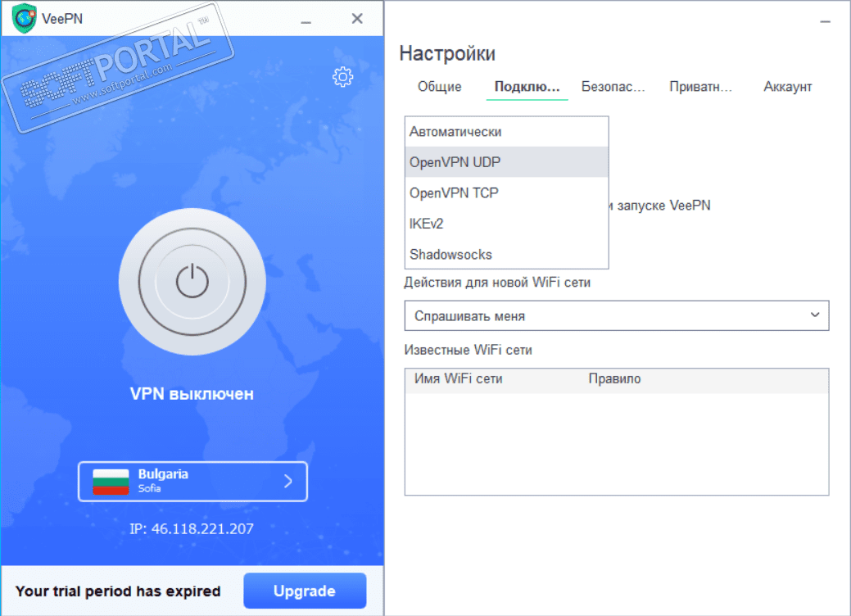Open settings with the gear icon
This screenshot has height=616, width=851.
click(342, 77)
